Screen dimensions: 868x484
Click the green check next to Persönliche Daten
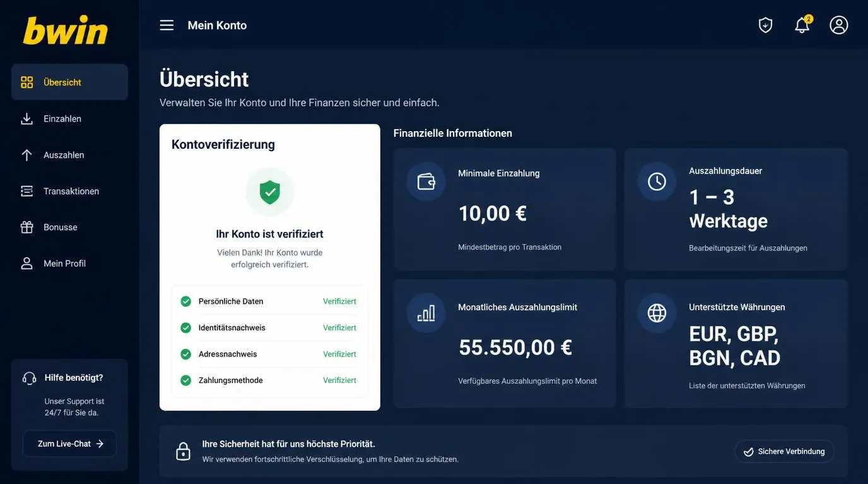pyautogui.click(x=185, y=301)
